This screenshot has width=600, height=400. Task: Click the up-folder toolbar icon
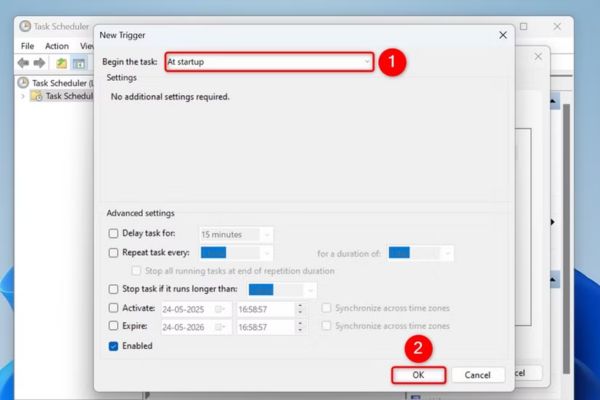(x=62, y=63)
